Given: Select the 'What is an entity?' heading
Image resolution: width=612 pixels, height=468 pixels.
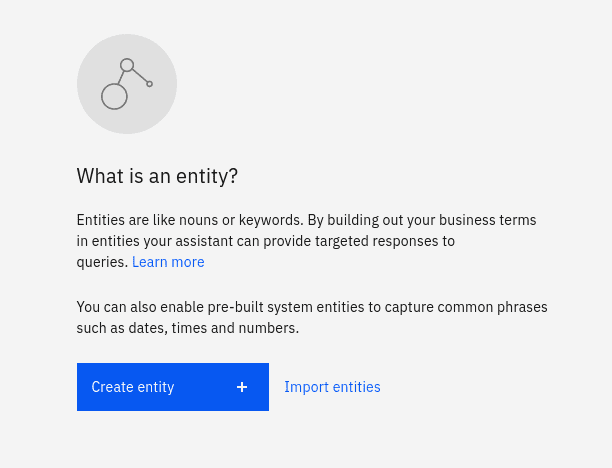Looking at the screenshot, I should [x=157, y=176].
